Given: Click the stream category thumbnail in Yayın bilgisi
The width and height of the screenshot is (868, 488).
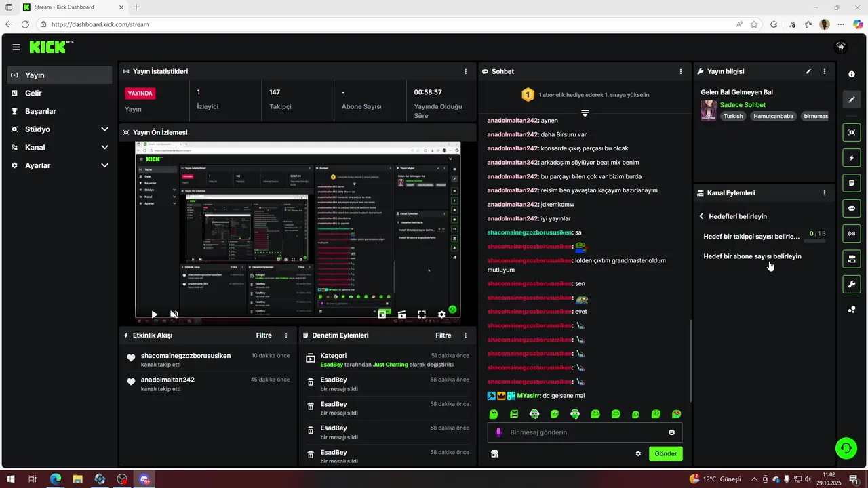Looking at the screenshot, I should coord(709,110).
